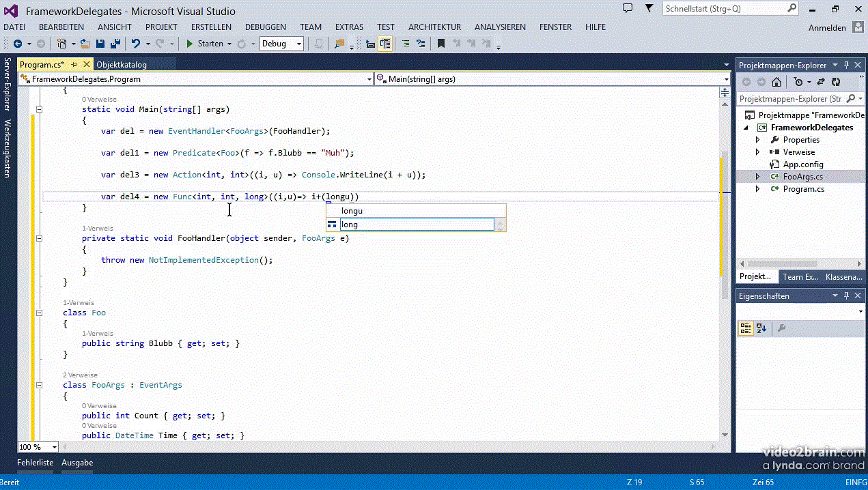Open the Ausgabe tab at bottom

(x=77, y=462)
